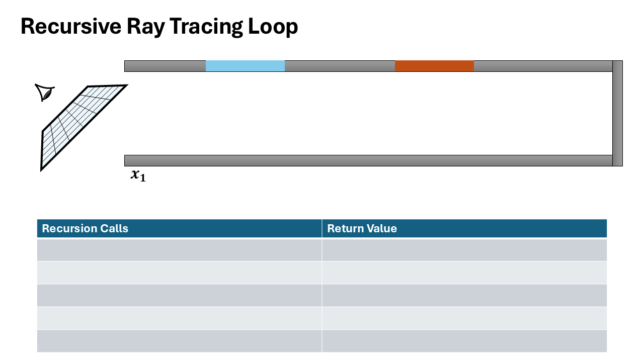Click the orange wall segment
Viewport: 644px width, 362px height.
coord(434,66)
